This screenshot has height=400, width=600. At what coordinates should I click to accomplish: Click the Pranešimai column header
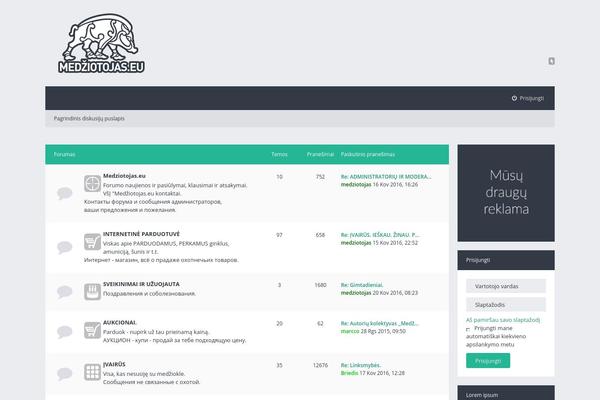click(320, 154)
